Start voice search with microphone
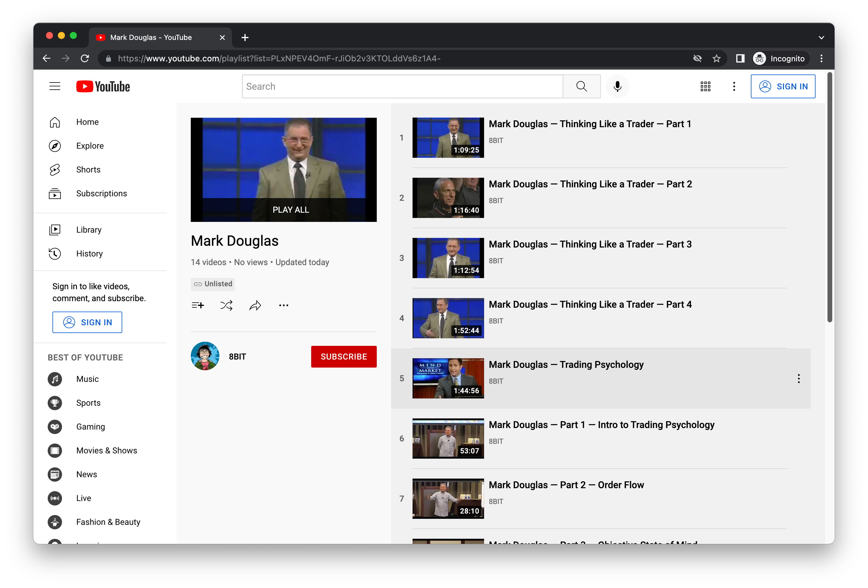 (x=617, y=86)
